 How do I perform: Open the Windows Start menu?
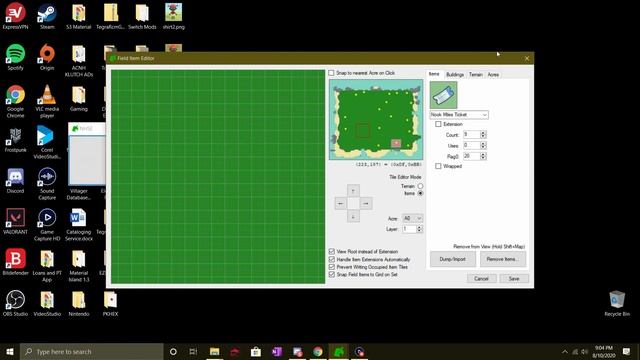click(10, 351)
